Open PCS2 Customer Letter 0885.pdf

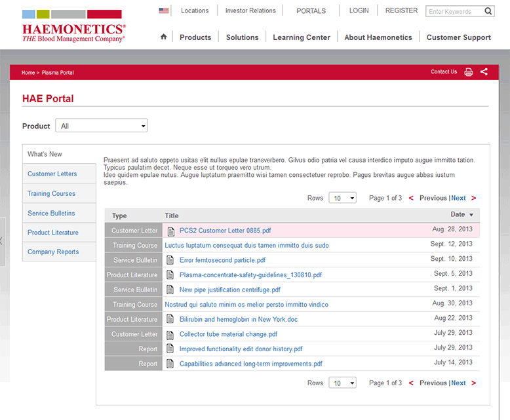(x=225, y=231)
